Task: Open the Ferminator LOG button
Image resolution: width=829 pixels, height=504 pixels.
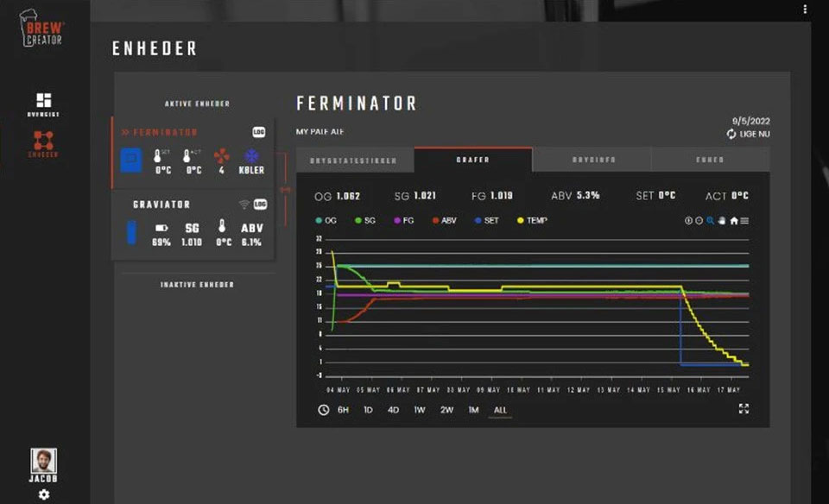Action: (x=259, y=132)
